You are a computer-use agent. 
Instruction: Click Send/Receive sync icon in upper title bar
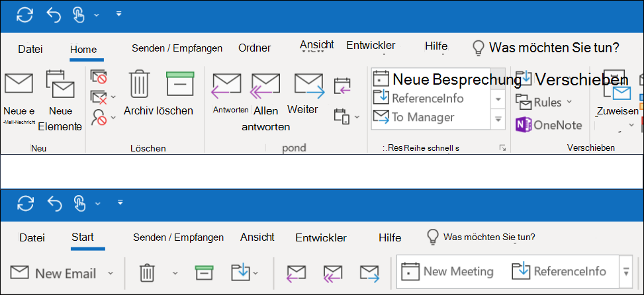24,16
